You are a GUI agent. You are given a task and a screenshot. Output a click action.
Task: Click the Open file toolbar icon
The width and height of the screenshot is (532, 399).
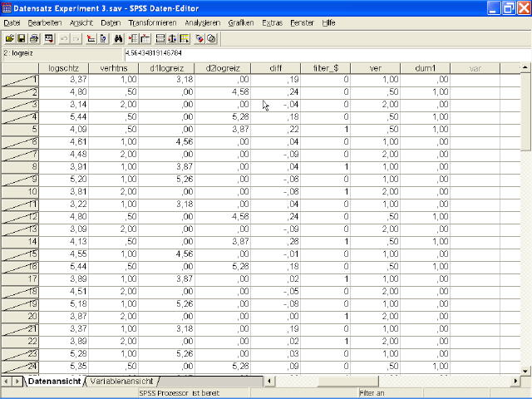click(9, 38)
